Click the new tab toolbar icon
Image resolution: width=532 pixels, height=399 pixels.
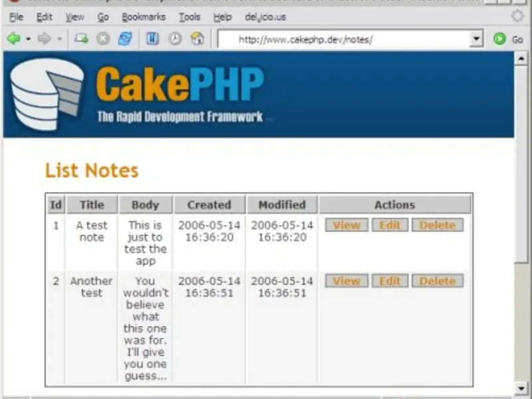(x=81, y=39)
